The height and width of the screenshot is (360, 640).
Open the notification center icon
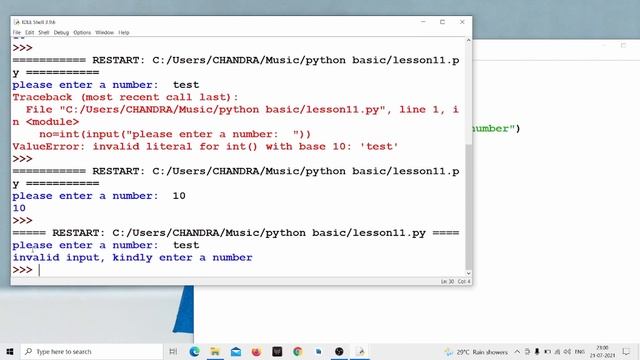627,351
